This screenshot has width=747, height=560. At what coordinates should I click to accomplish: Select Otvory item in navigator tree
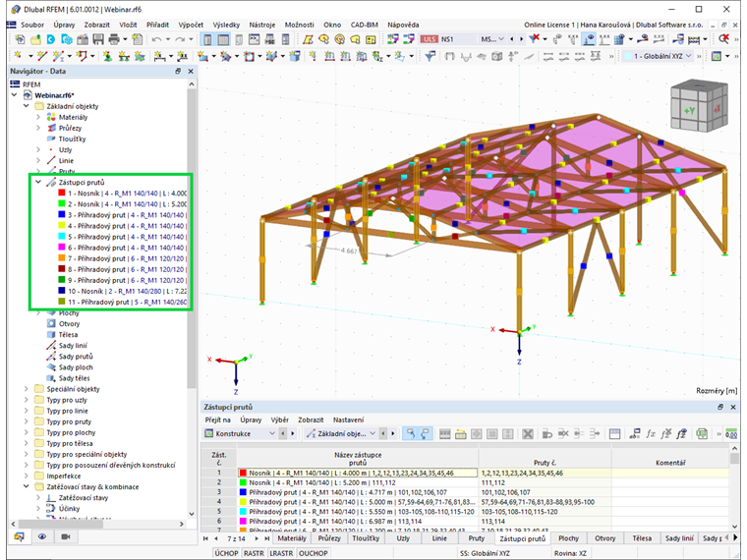[x=69, y=323]
